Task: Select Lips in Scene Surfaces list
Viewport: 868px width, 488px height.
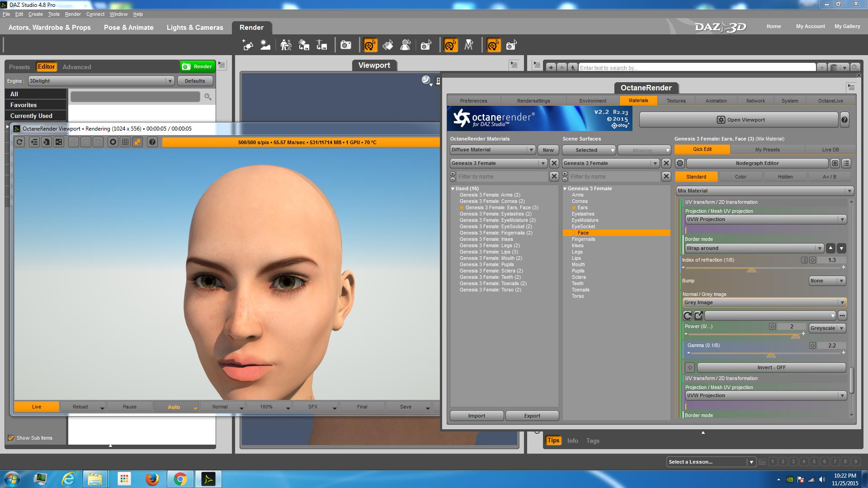Action: click(x=576, y=258)
